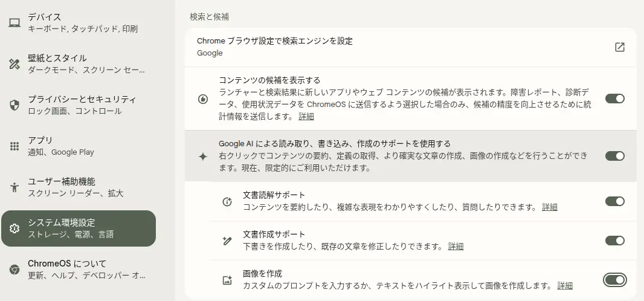Disable the Google AI support switch
Viewport: 644px width, 301px height.
click(615, 156)
